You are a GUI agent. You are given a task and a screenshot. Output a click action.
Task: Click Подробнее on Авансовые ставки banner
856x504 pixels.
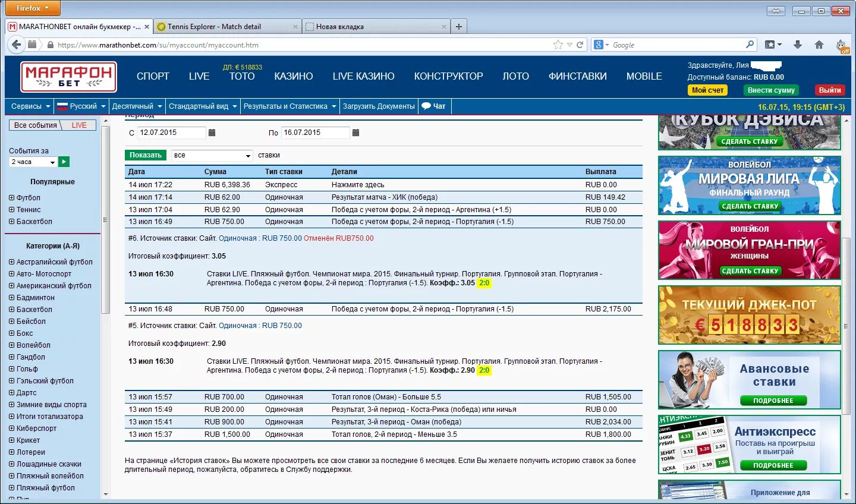tap(773, 401)
